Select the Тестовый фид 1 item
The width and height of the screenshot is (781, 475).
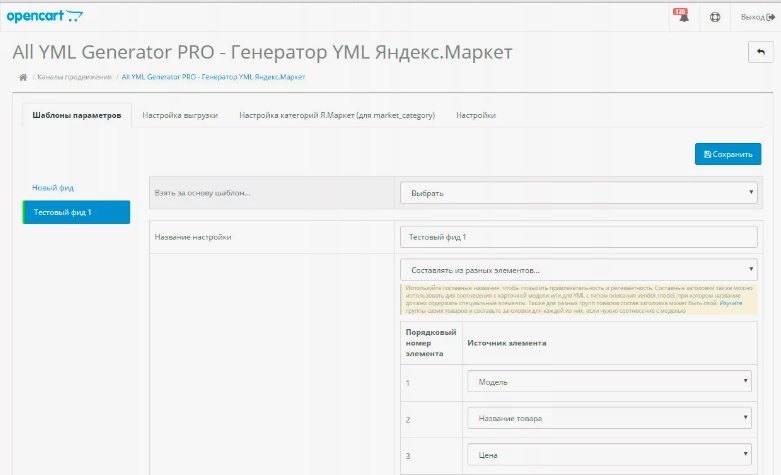(x=76, y=212)
